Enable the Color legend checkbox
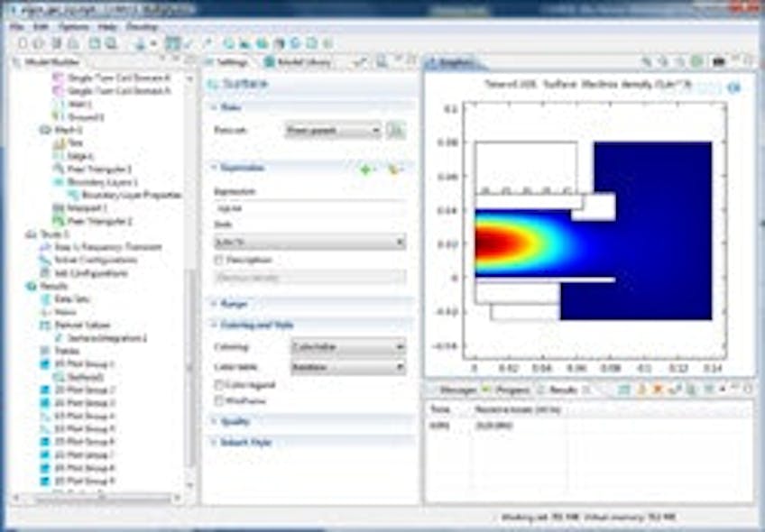The image size is (765, 532). pyautogui.click(x=219, y=385)
